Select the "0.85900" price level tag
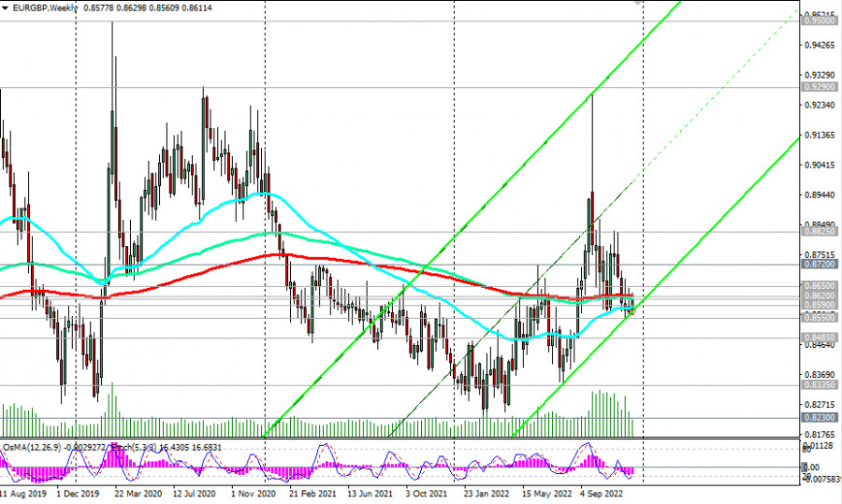Viewport: 842px width, 504px height. coord(820,305)
